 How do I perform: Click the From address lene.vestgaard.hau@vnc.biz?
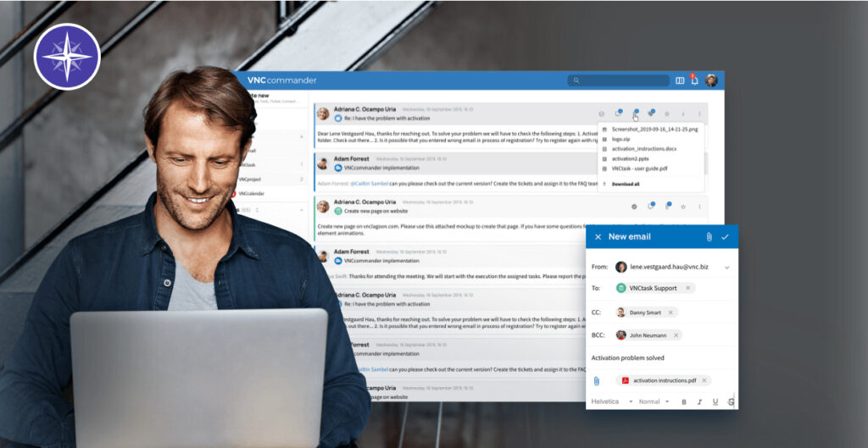[669, 267]
